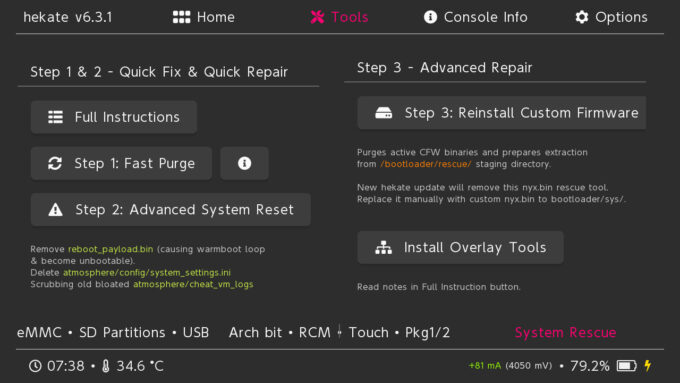Screen dimensions: 680x383
Task: Click the battery icon
Action: [627, 366]
